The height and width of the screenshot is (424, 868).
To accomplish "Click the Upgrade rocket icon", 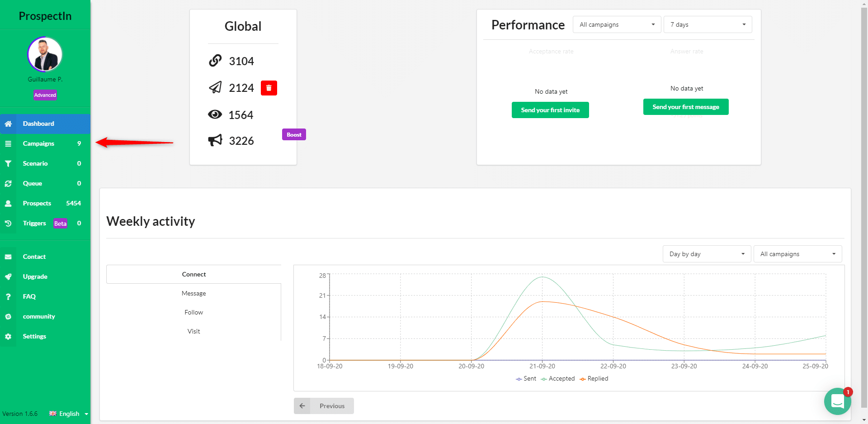I will click(x=8, y=276).
